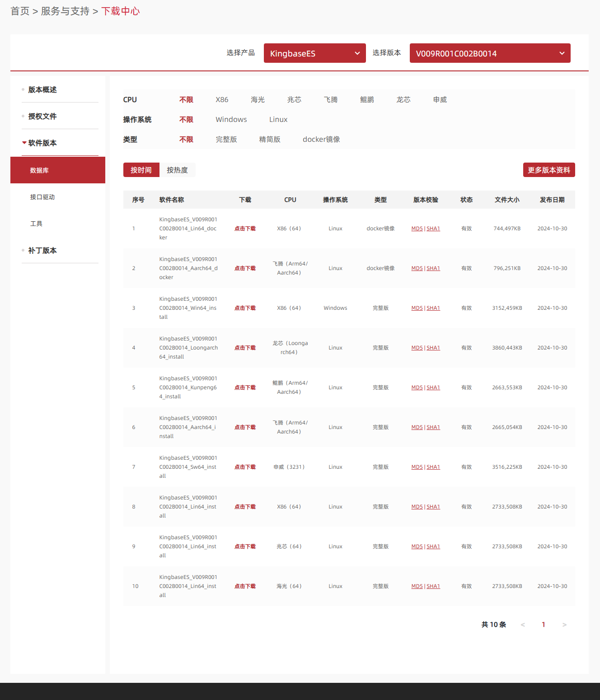Filter CPU by X86
This screenshot has height=700, width=600.
point(222,99)
